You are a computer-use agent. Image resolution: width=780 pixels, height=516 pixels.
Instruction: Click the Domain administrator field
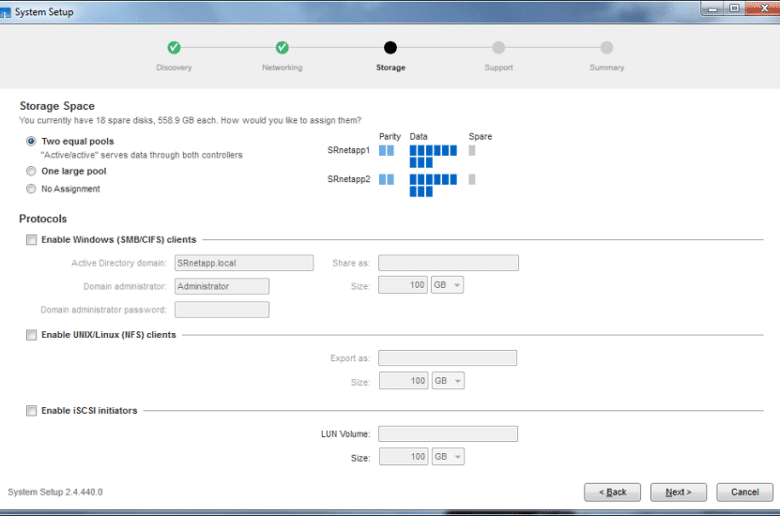point(222,286)
